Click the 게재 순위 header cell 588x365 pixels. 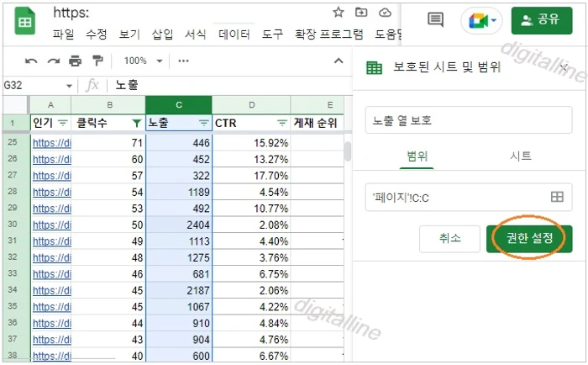pos(317,123)
